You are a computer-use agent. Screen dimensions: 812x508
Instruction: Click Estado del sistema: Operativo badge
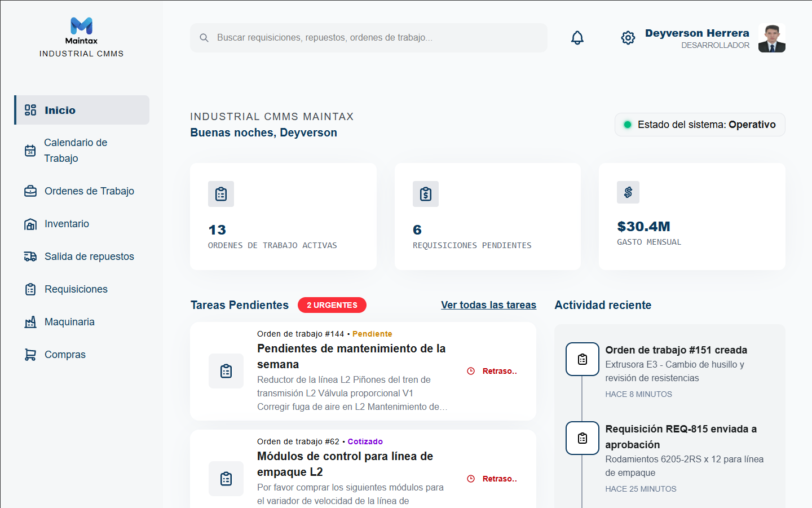tap(700, 125)
